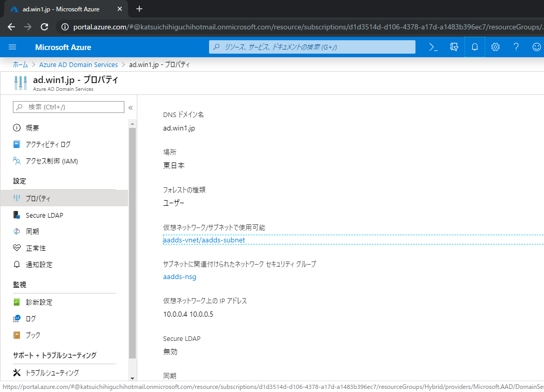Open aadds-nsg security group link
Viewport: 544px width, 392px height.
pyautogui.click(x=180, y=276)
